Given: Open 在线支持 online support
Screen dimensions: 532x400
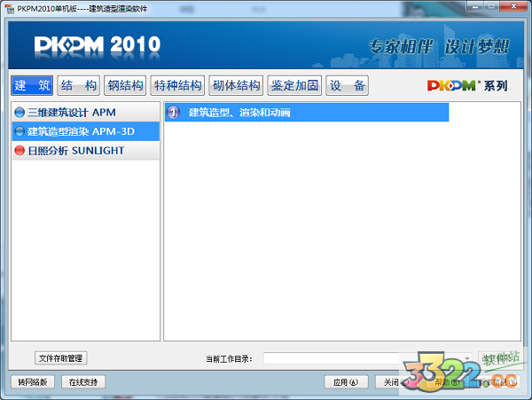Looking at the screenshot, I should tap(83, 382).
